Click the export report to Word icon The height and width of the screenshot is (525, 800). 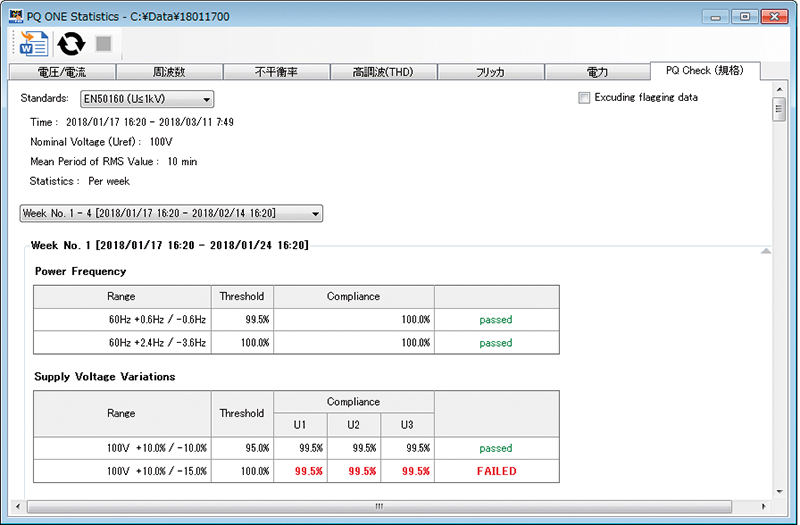(34, 43)
